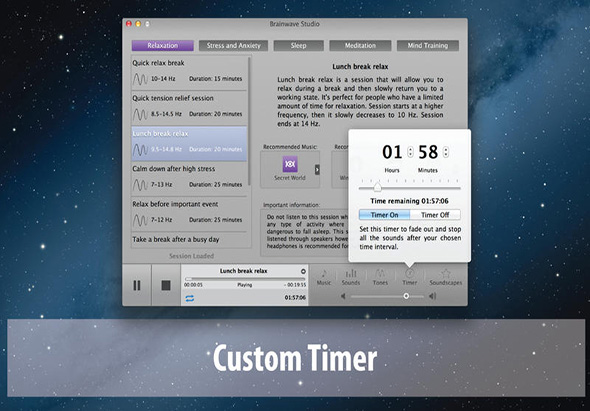Click the Hours stepper control
Screen dimensions: 590x411
click(411, 152)
